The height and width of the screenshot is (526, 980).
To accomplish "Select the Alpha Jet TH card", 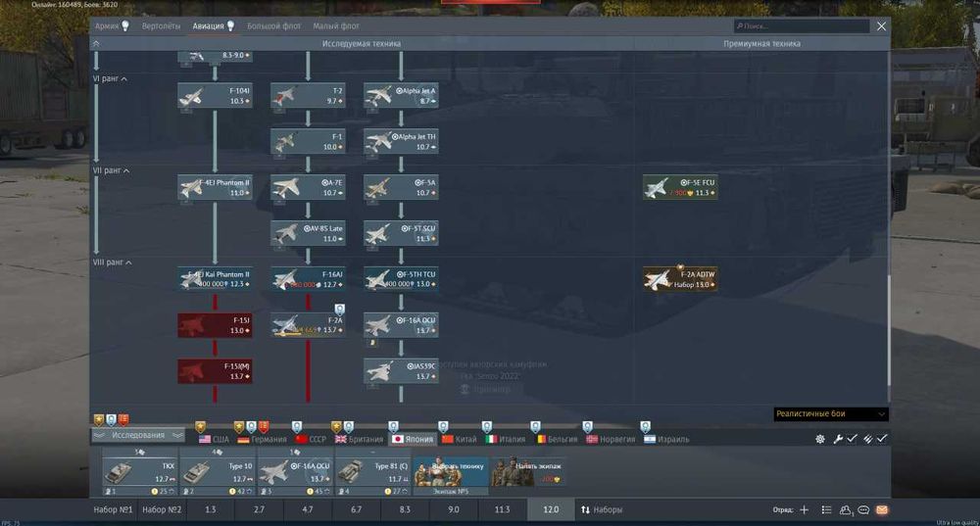I will click(401, 142).
